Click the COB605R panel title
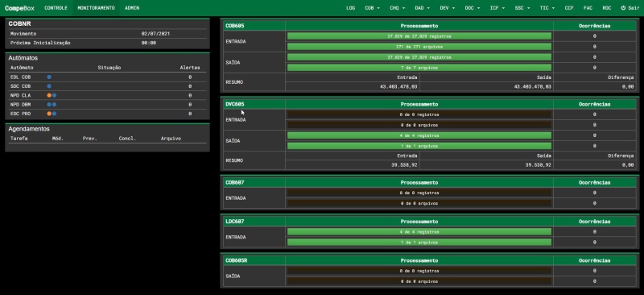This screenshot has width=644, height=295. (236, 260)
